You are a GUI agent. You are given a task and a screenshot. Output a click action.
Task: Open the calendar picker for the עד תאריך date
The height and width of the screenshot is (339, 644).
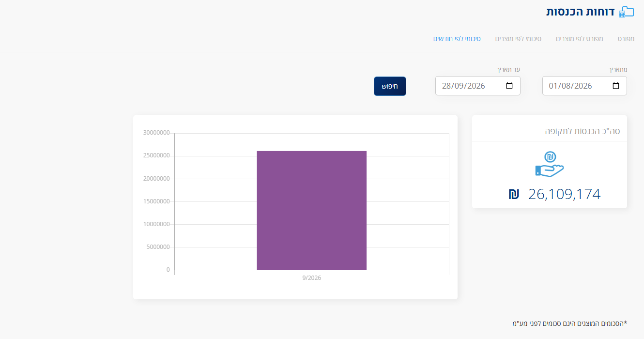coord(509,86)
